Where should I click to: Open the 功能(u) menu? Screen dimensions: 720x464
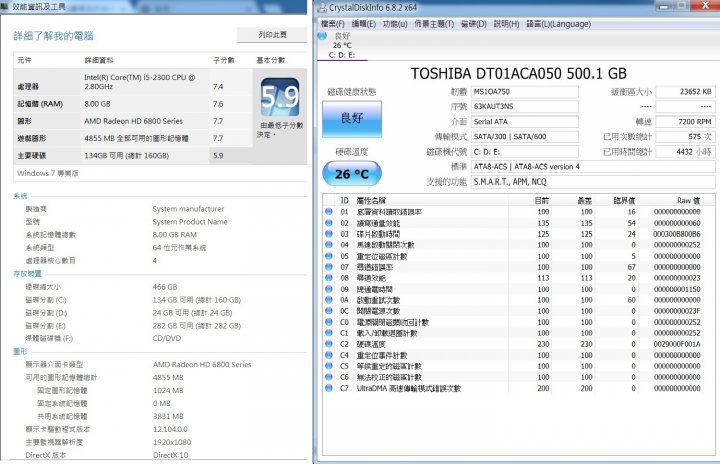tap(395, 24)
